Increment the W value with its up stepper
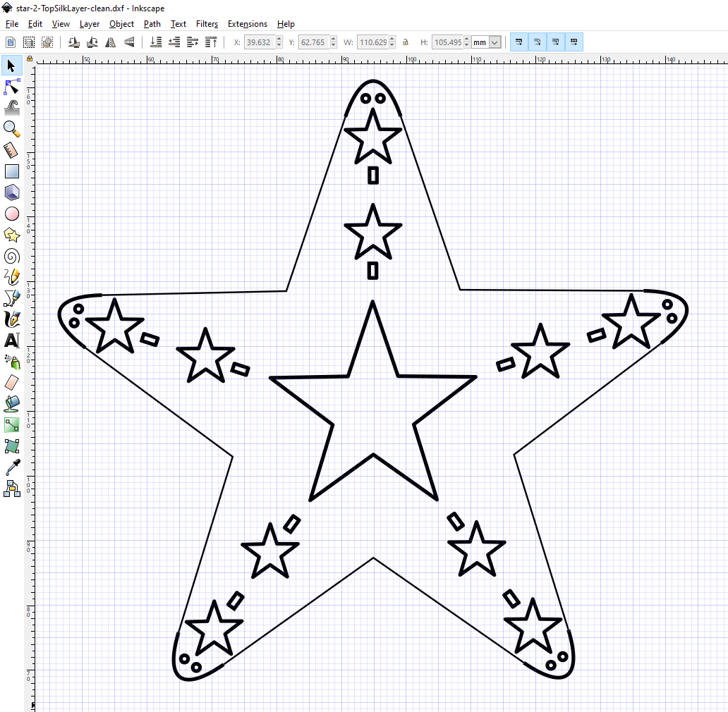The width and height of the screenshot is (728, 712). coord(393,37)
